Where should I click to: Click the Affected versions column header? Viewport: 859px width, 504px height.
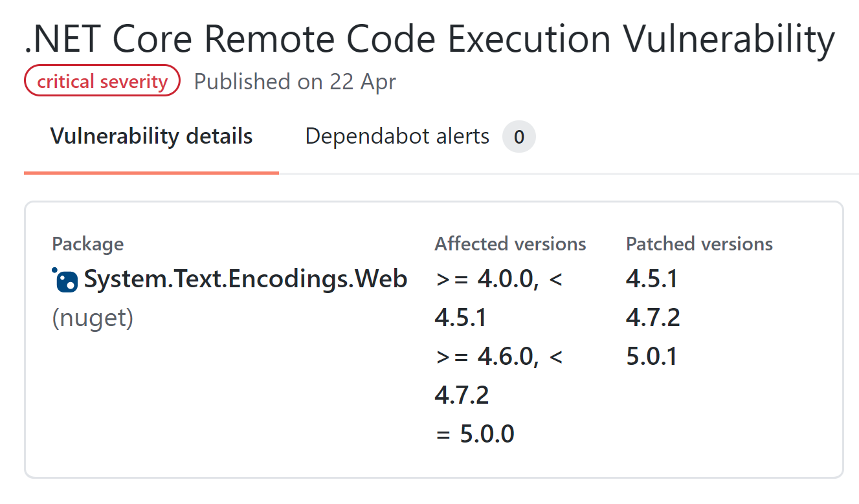coord(510,244)
